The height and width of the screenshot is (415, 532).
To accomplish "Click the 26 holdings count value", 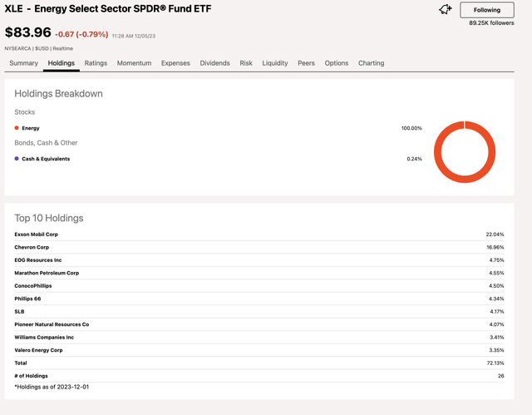I will click(x=500, y=376).
